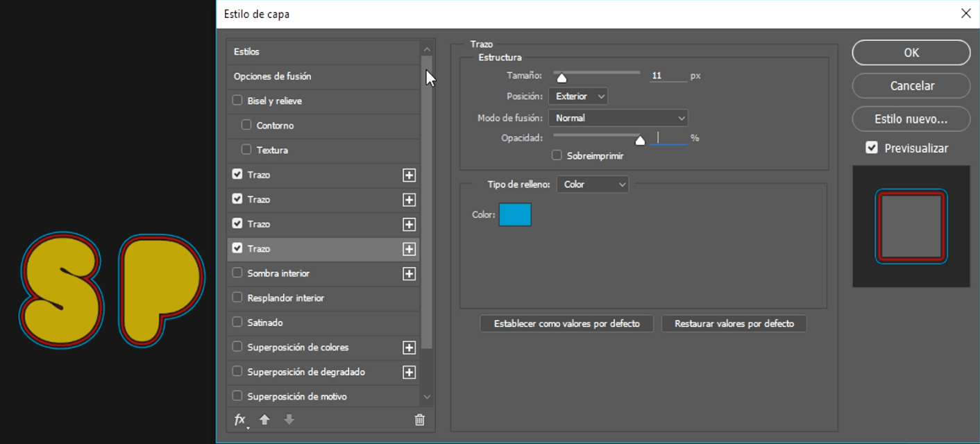Enable the Bisel y relieve checkbox
This screenshot has width=980, height=444.
(x=237, y=101)
